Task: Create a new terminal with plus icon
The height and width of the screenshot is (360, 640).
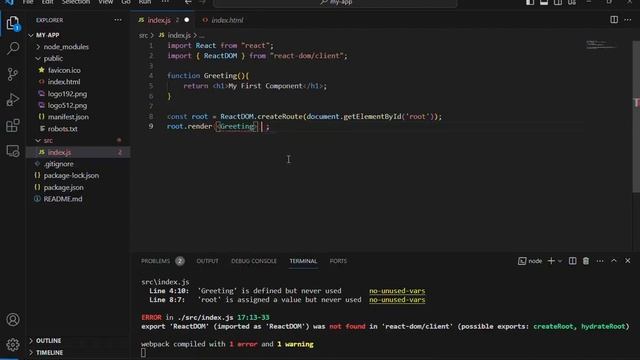Action: pyautogui.click(x=551, y=261)
